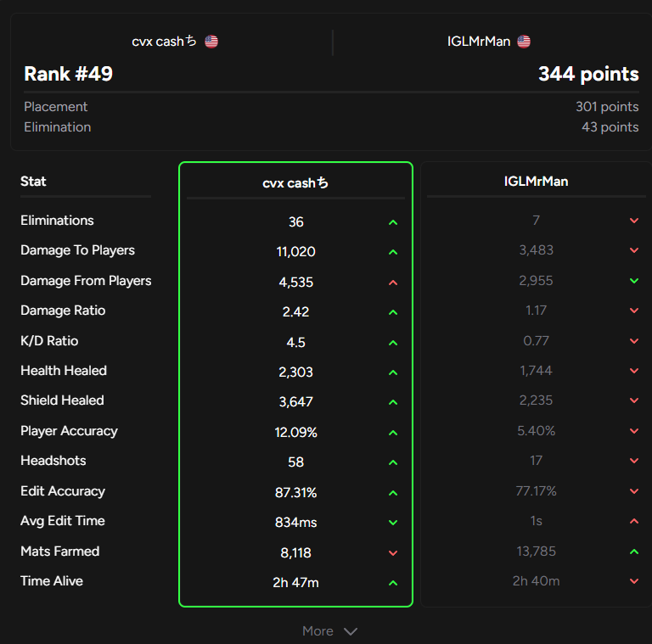
Task: Click red down arrow for IGLMrMan Edit Accuracy
Action: click(x=634, y=491)
